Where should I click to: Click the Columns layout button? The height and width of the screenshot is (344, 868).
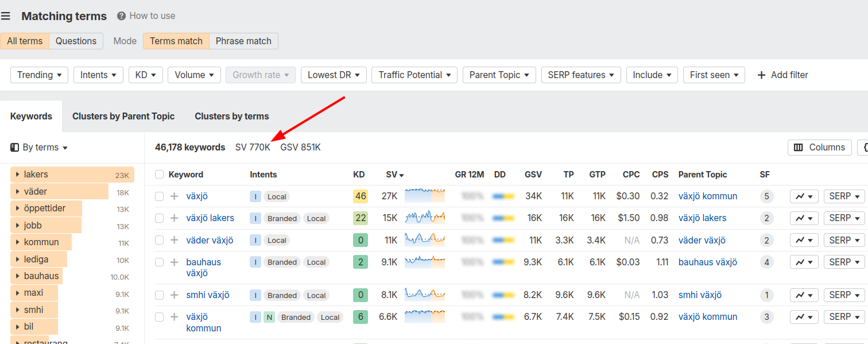[819, 148]
